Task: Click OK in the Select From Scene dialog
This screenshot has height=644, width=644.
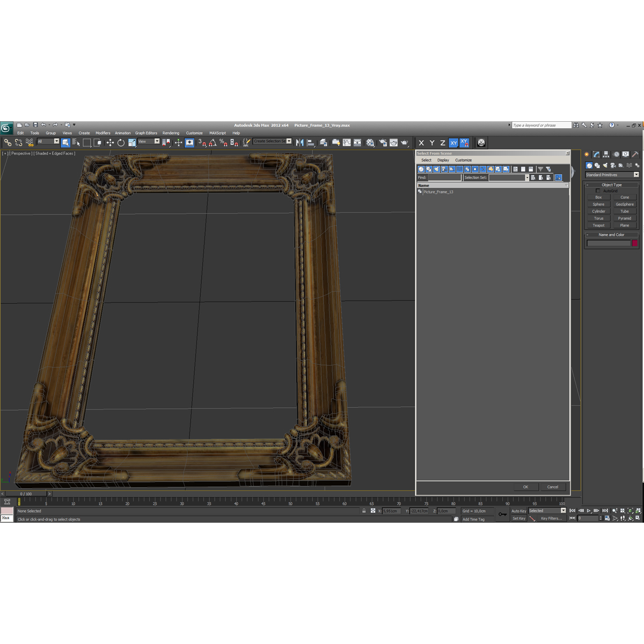Action: tap(525, 487)
